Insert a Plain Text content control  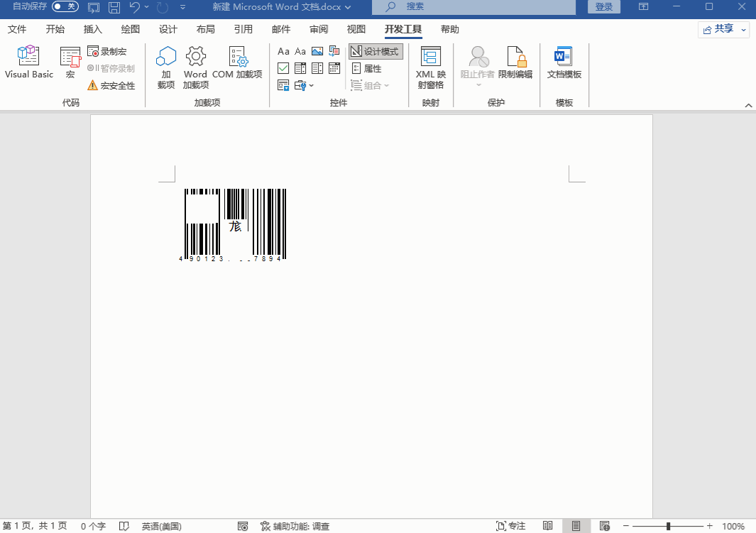pos(300,51)
